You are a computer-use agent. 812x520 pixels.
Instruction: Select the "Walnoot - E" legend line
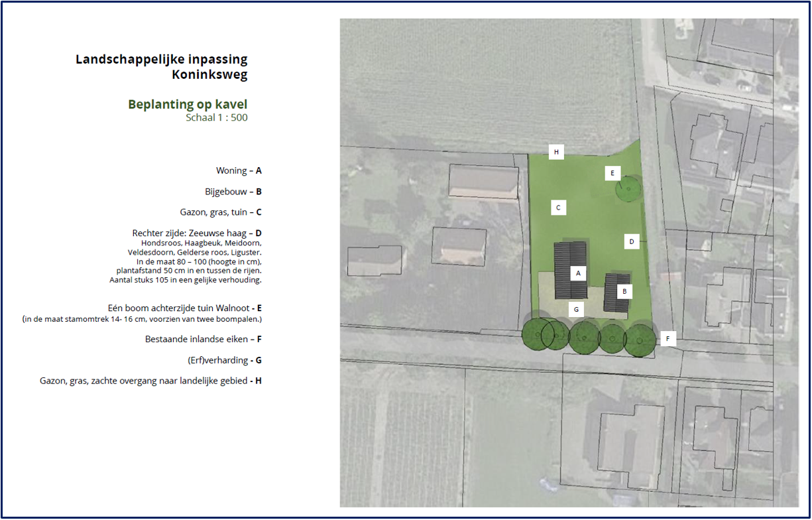tap(185, 308)
